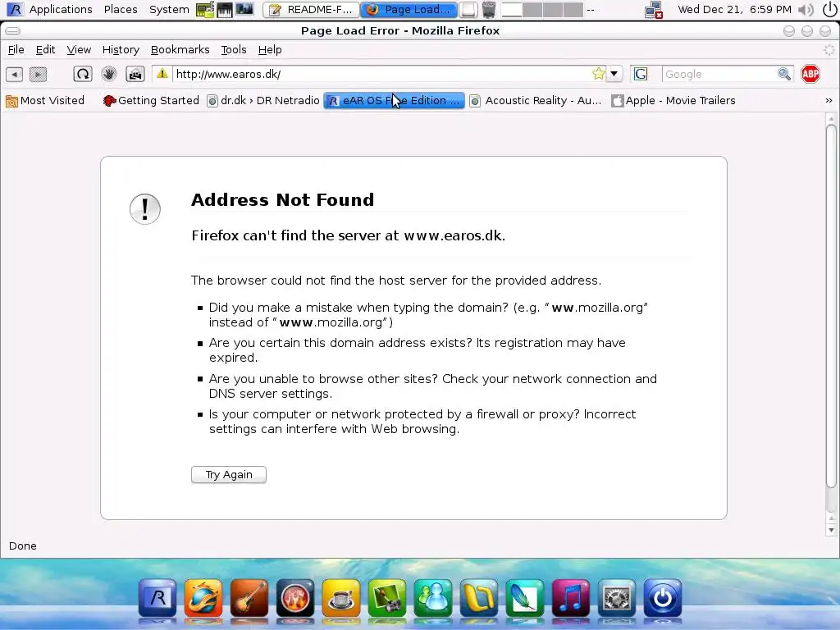Open the Bookmarks menu
Viewport: 840px width, 630px height.
point(180,50)
